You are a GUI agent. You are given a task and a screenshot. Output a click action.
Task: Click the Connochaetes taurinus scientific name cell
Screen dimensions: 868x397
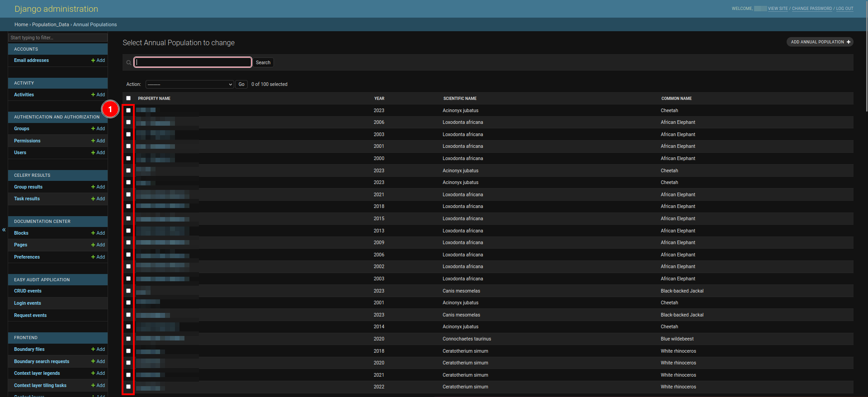[x=467, y=339]
